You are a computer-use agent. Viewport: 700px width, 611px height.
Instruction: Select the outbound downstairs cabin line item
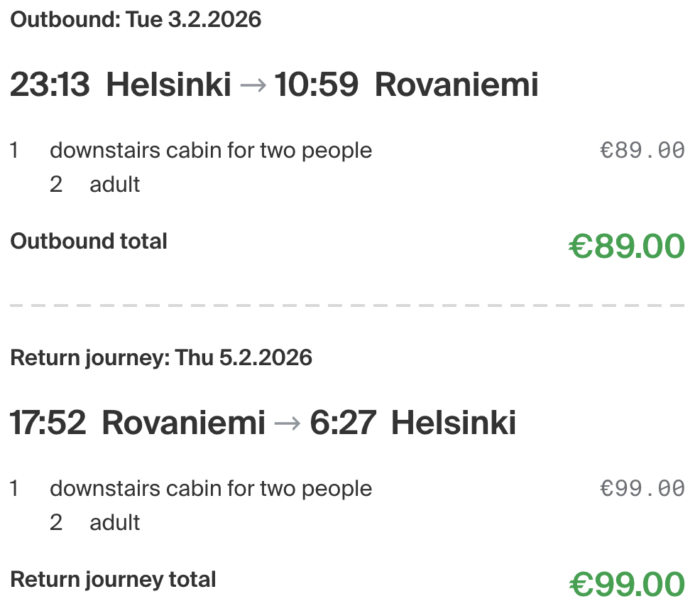210,151
